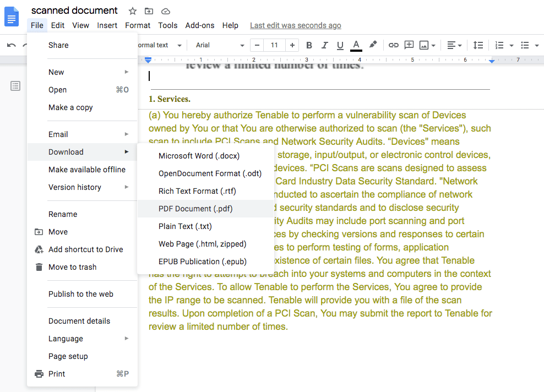Open the text alignment dropdown
544x392 pixels.
pyautogui.click(x=454, y=45)
